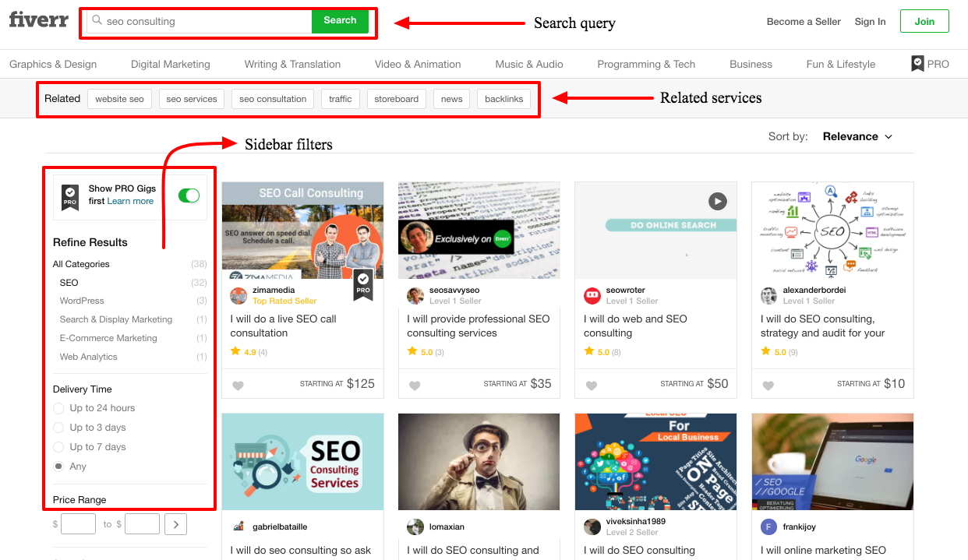Favorite zimamedia's SEO call consultation gig
Screen dimensions: 968x560
[238, 385]
